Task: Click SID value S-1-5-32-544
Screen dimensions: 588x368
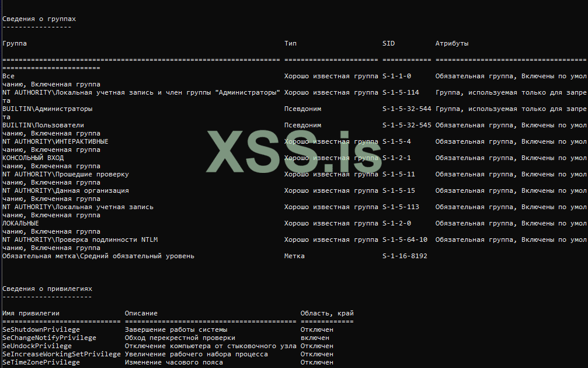Action: (407, 109)
